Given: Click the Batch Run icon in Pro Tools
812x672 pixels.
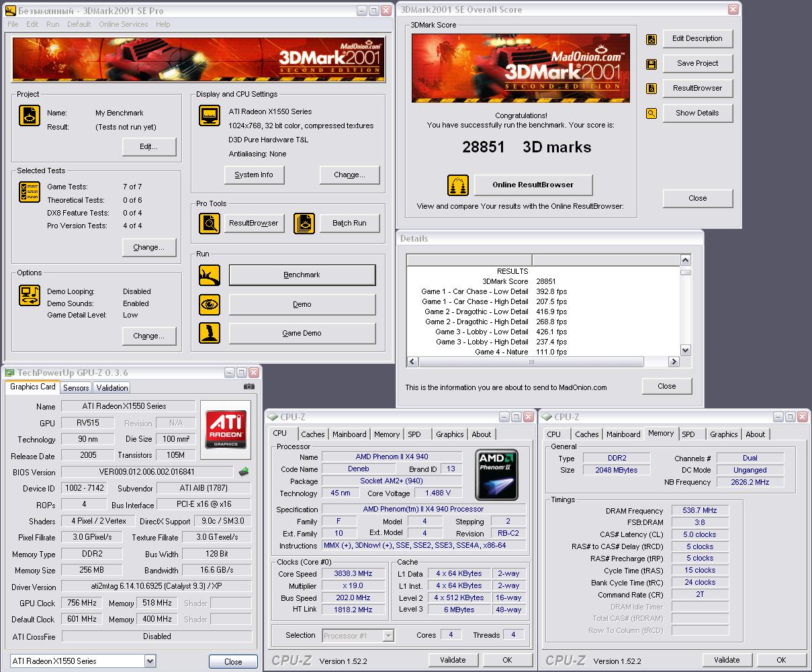Looking at the screenshot, I should (304, 223).
